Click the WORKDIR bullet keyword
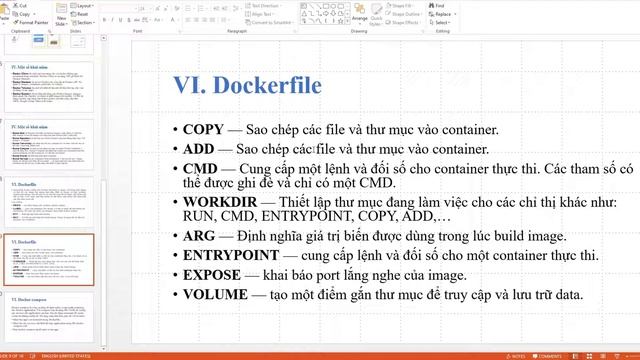The height and width of the screenshot is (360, 640). click(220, 202)
